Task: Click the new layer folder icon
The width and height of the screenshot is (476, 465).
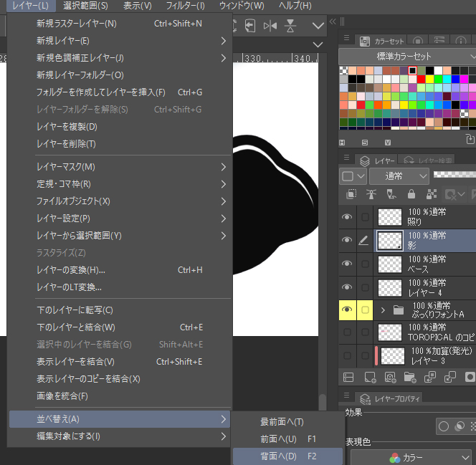Action: pos(410,376)
